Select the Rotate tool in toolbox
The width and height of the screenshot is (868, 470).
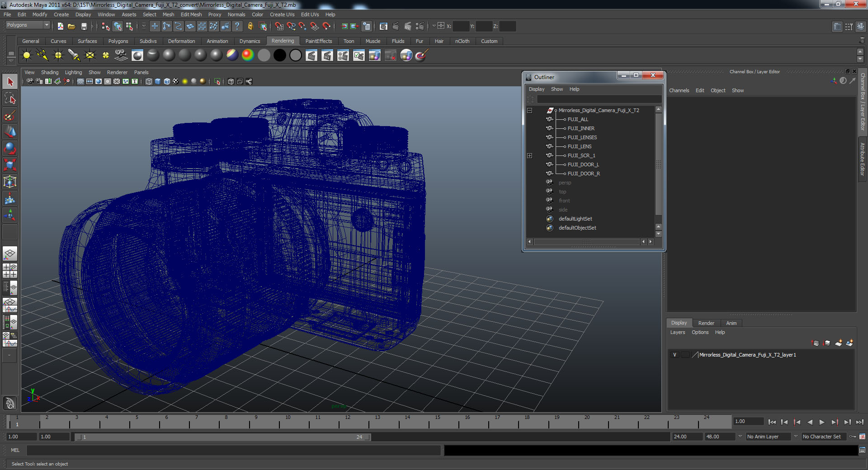tap(10, 149)
